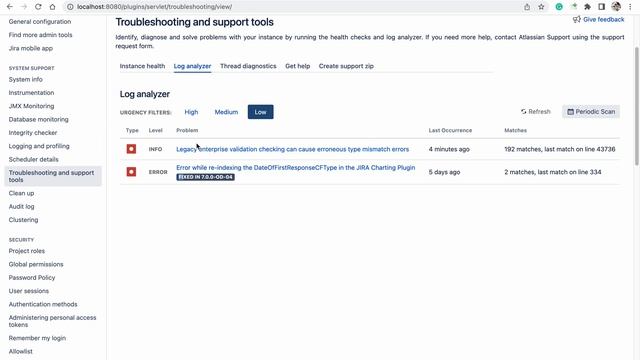Open Integrity checker in the sidebar
640x360 pixels.
pyautogui.click(x=33, y=133)
